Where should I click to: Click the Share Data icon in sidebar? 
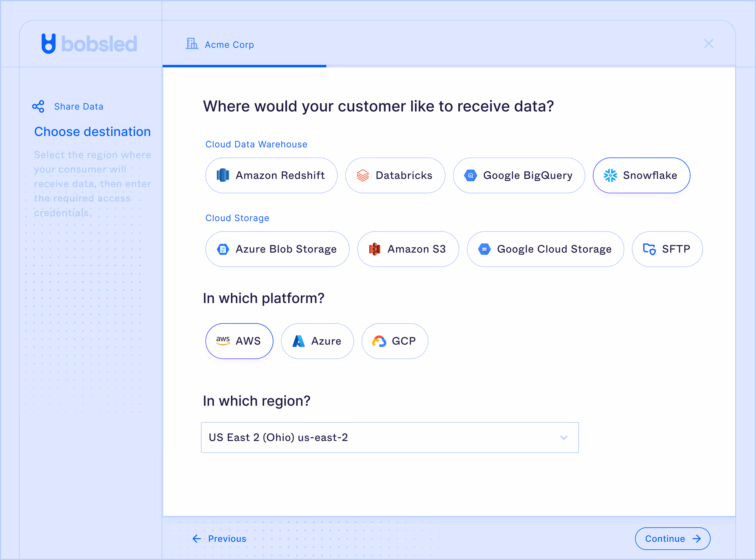tap(38, 106)
